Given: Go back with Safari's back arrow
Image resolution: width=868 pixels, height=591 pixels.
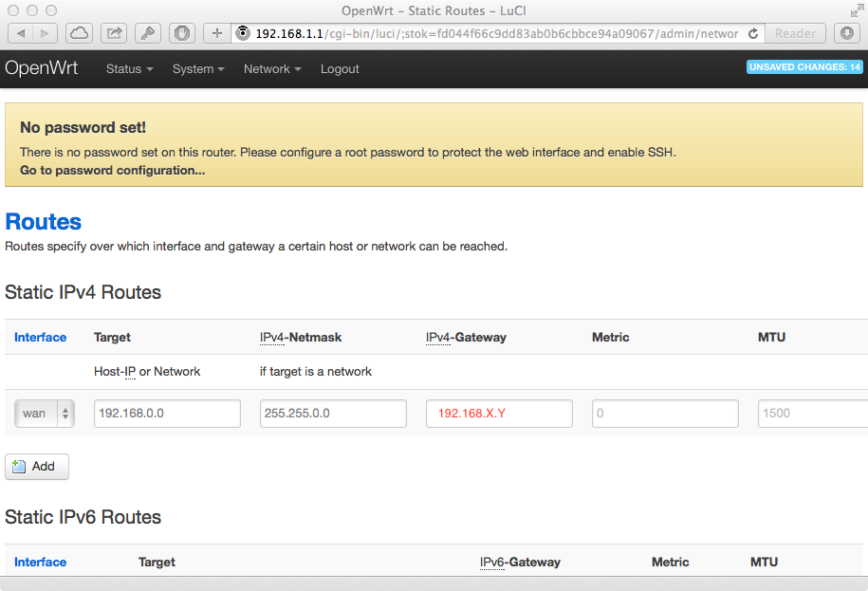Looking at the screenshot, I should pyautogui.click(x=21, y=34).
